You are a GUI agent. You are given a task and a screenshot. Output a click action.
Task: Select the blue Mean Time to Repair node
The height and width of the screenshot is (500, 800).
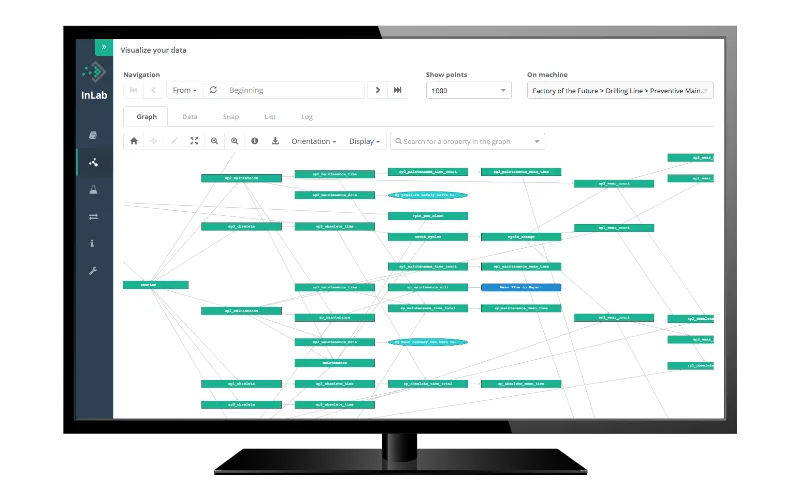coord(521,287)
